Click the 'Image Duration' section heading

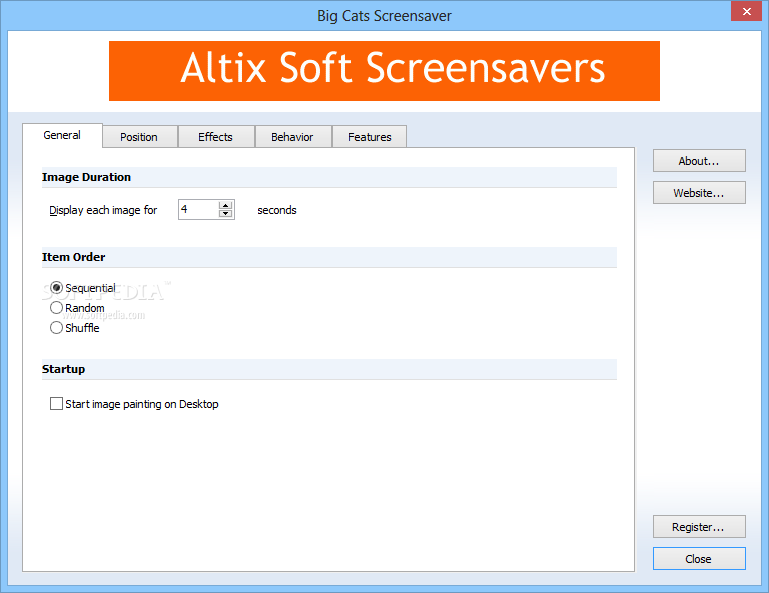coord(86,177)
